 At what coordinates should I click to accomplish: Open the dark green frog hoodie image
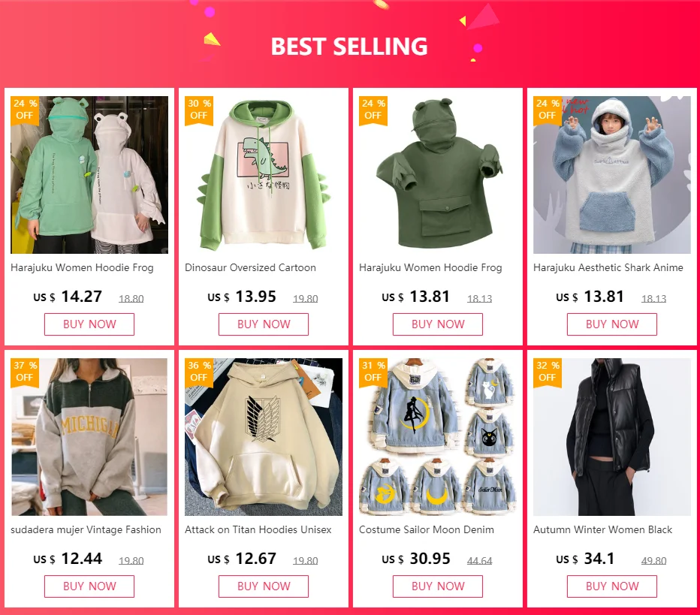tap(437, 175)
